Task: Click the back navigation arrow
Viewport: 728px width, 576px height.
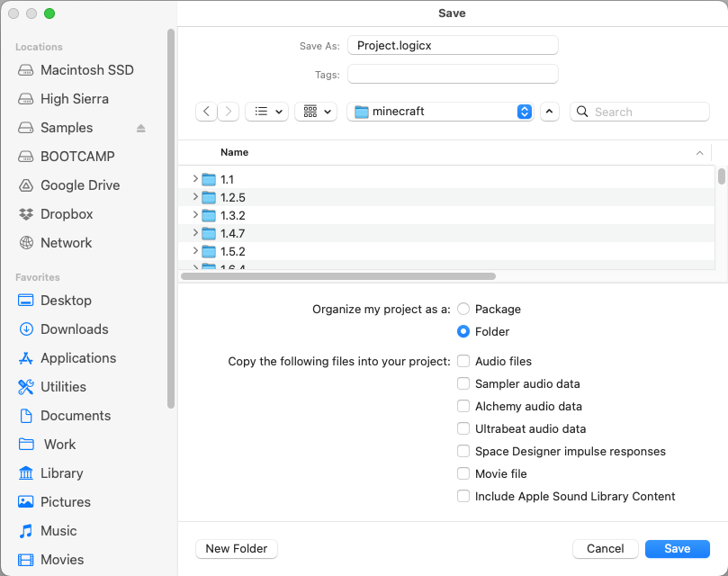Action: [x=207, y=112]
